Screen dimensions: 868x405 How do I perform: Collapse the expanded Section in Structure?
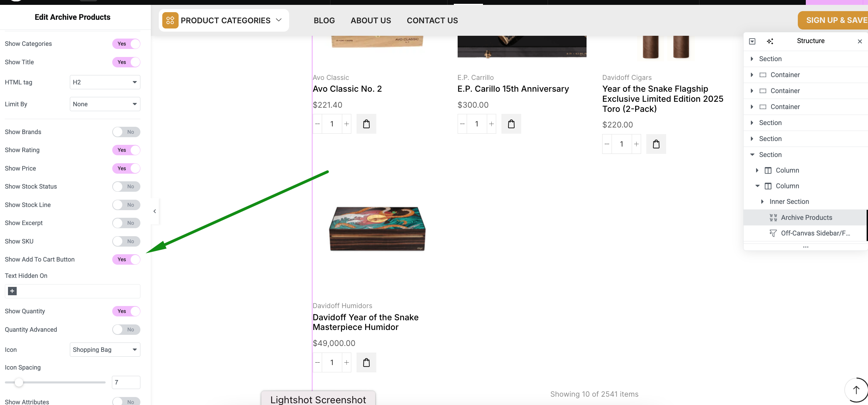tap(752, 155)
